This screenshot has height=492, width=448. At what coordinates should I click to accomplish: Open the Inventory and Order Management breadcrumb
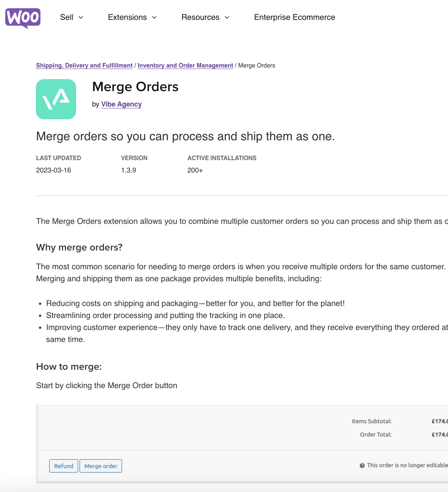coord(185,65)
